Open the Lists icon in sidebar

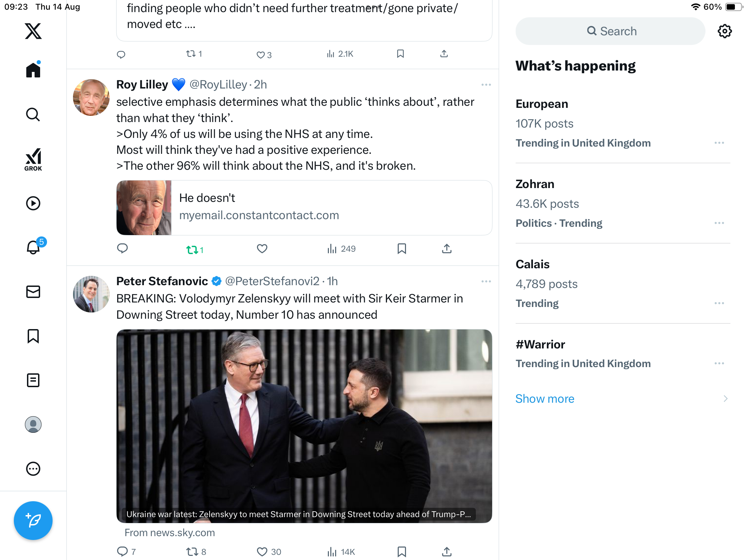click(x=33, y=380)
